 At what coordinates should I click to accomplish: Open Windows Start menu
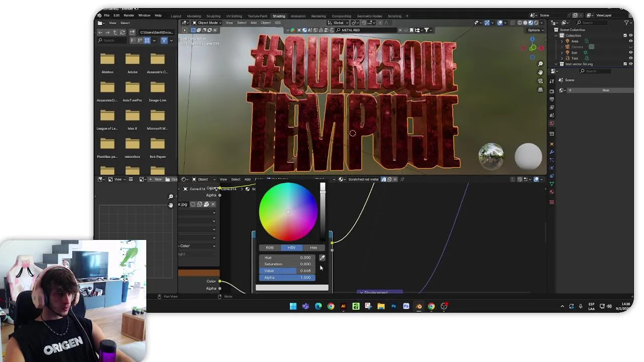point(293,306)
